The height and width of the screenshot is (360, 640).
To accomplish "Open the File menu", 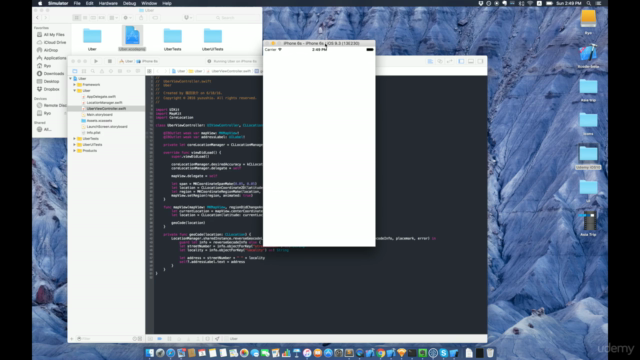I will click(x=77, y=3).
